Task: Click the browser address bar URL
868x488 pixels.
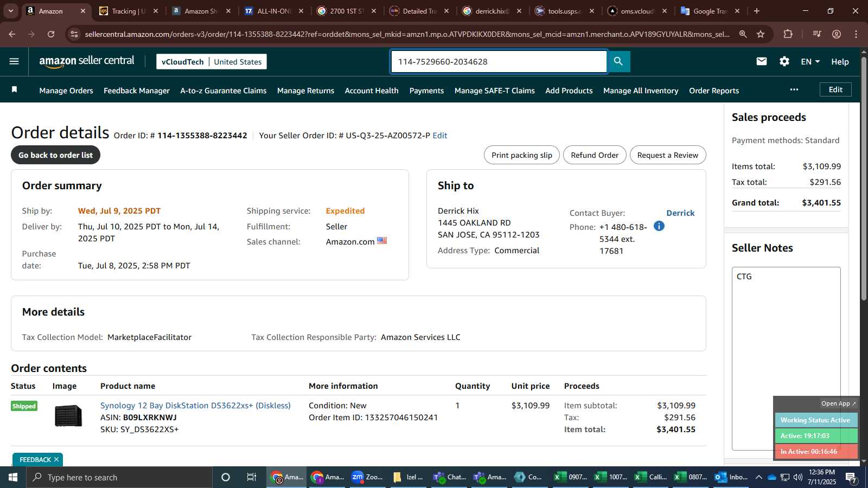Action: point(407,34)
